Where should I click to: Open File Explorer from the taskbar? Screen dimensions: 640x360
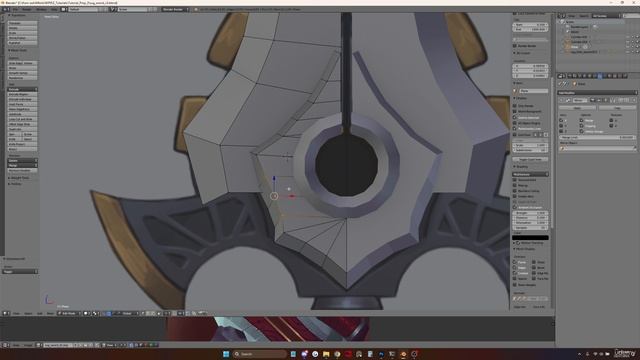coord(326,354)
